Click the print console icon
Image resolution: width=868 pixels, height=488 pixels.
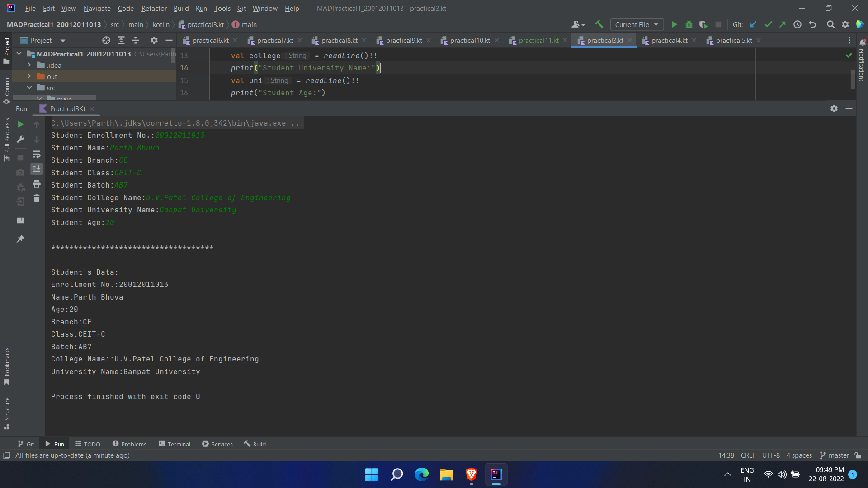37,183
